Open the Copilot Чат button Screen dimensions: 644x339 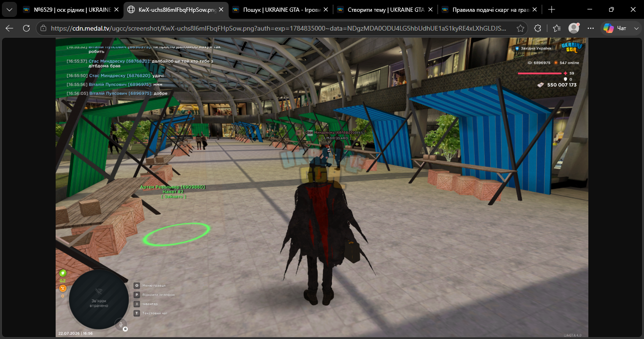tap(615, 28)
